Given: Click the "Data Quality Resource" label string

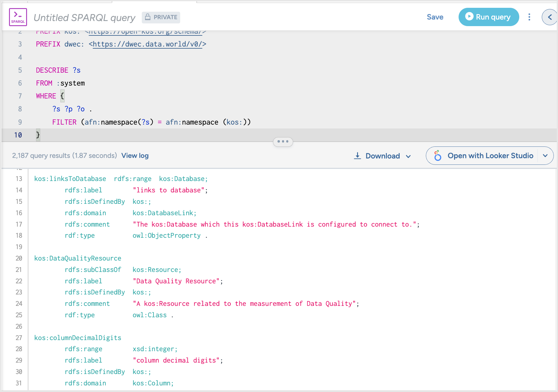Looking at the screenshot, I should pos(176,281).
